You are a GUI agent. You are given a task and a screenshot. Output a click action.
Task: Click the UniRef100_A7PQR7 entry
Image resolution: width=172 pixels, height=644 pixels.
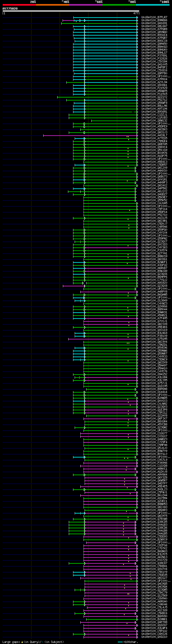[x=154, y=38]
